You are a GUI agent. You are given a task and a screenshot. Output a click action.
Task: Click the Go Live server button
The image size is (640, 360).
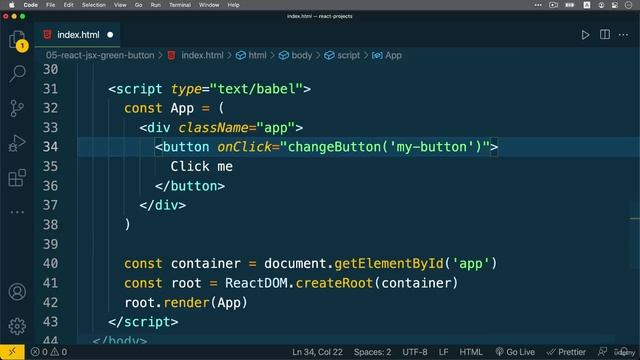click(515, 352)
